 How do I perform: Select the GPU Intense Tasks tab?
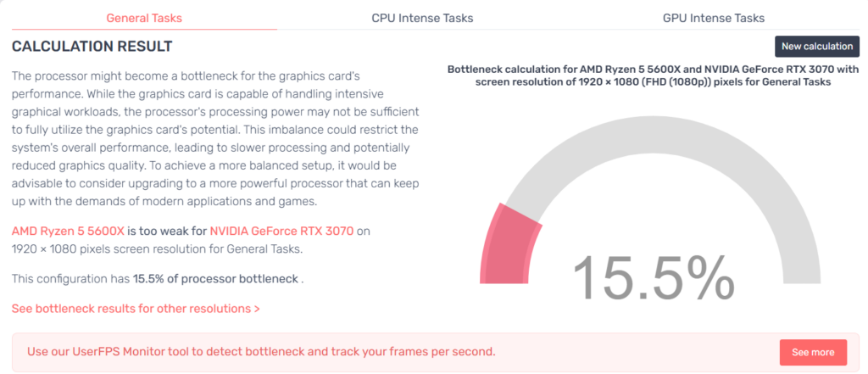(x=713, y=18)
